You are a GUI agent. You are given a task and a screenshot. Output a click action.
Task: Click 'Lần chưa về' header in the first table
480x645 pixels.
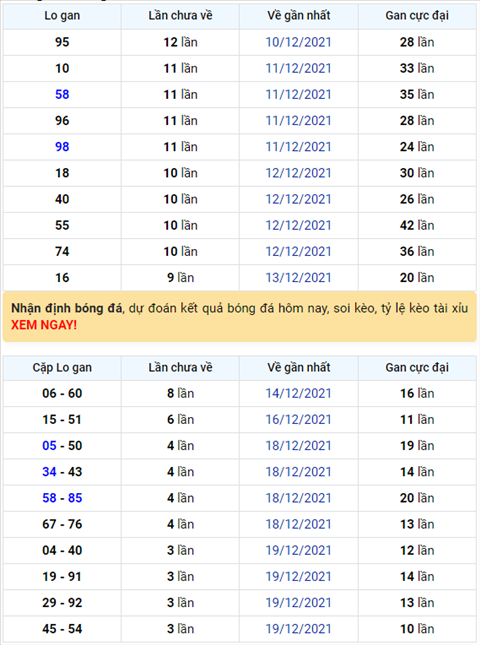[x=180, y=16]
